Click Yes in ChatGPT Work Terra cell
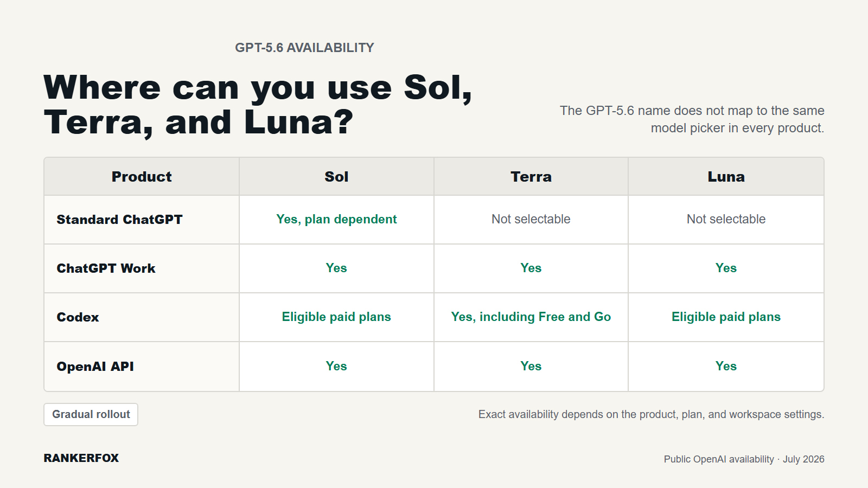 click(531, 268)
